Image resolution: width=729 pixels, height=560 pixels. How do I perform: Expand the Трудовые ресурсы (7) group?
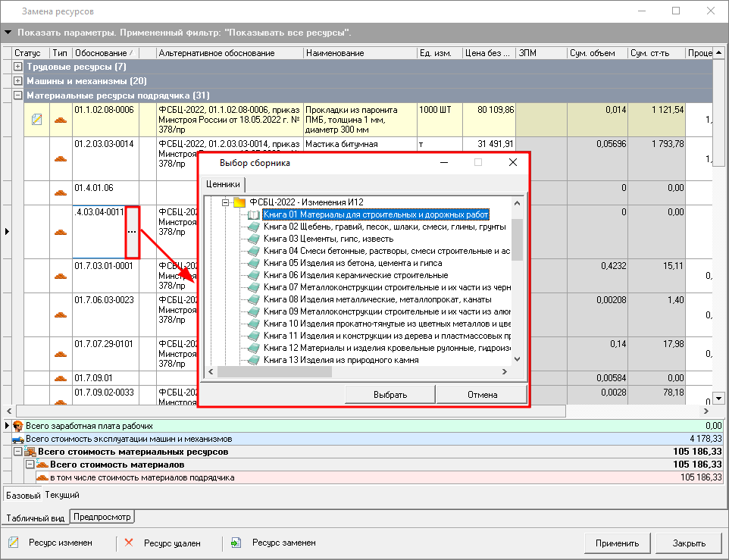[x=18, y=67]
